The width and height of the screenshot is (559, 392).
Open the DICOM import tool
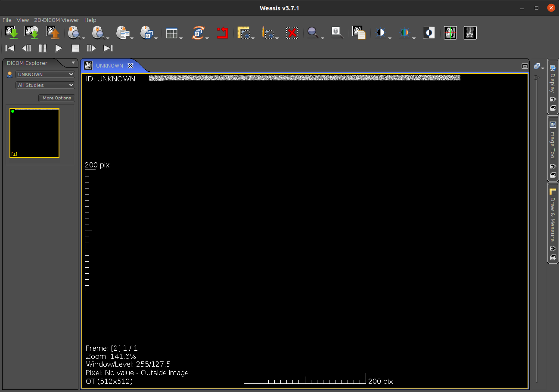point(12,32)
